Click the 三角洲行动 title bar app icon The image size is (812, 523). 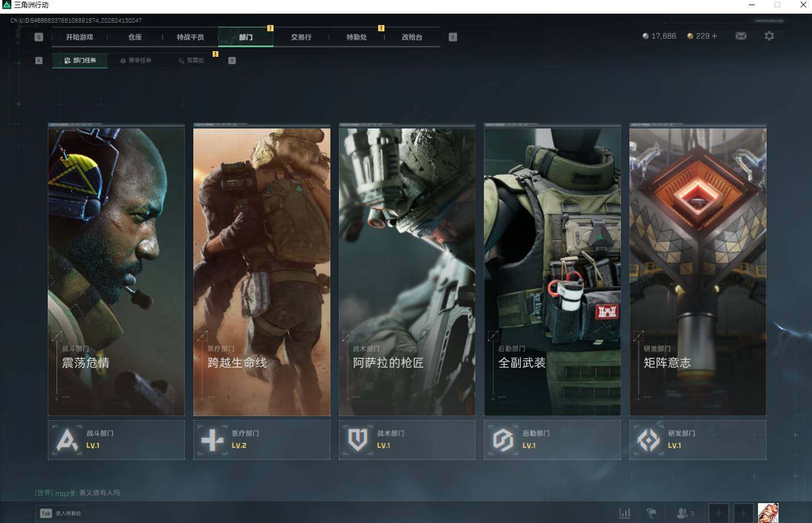(6, 5)
